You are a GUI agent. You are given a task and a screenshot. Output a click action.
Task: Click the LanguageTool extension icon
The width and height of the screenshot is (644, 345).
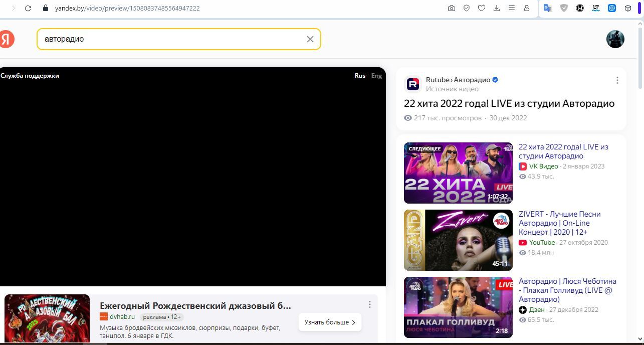click(596, 8)
